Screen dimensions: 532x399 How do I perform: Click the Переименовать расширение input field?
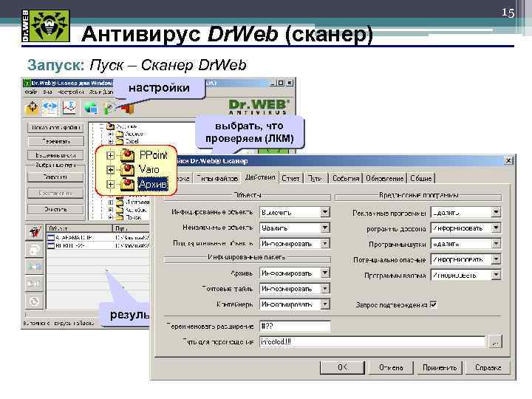coord(295,326)
